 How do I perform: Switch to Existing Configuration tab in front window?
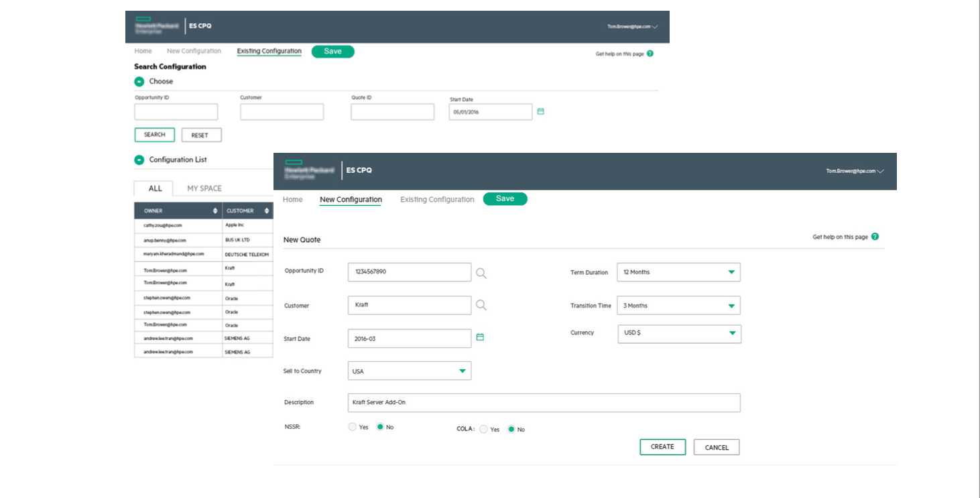437,200
